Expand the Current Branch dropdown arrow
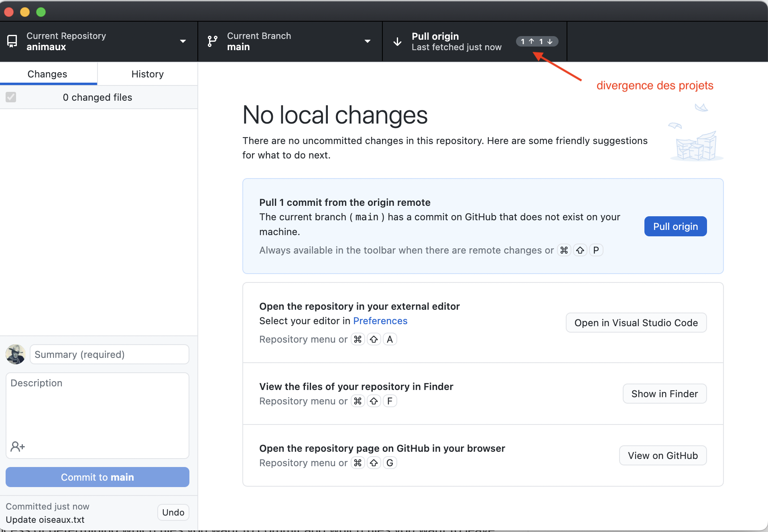 pos(367,41)
